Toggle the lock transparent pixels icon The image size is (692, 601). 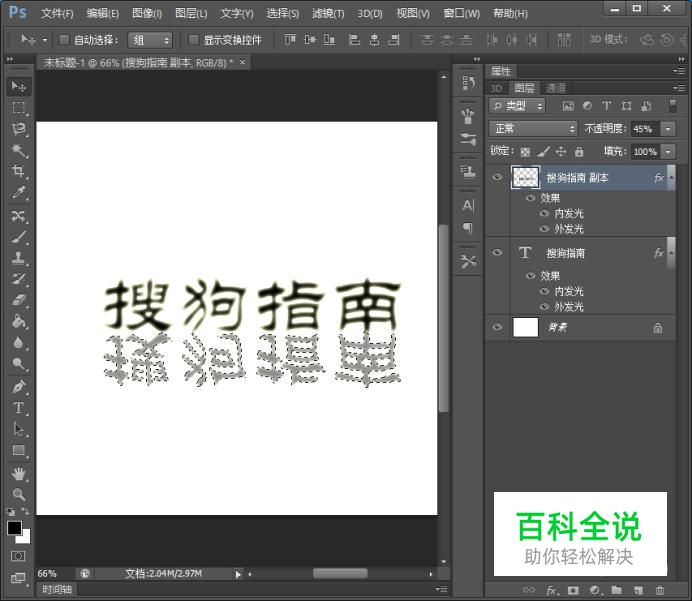(525, 152)
